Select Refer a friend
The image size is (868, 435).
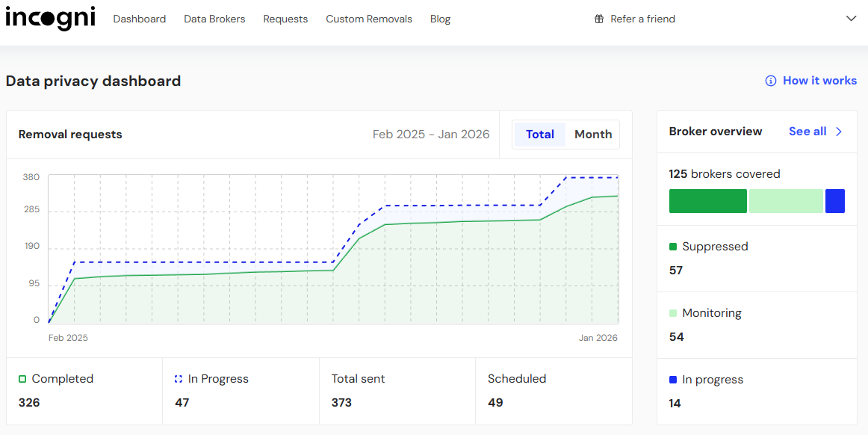coord(642,19)
